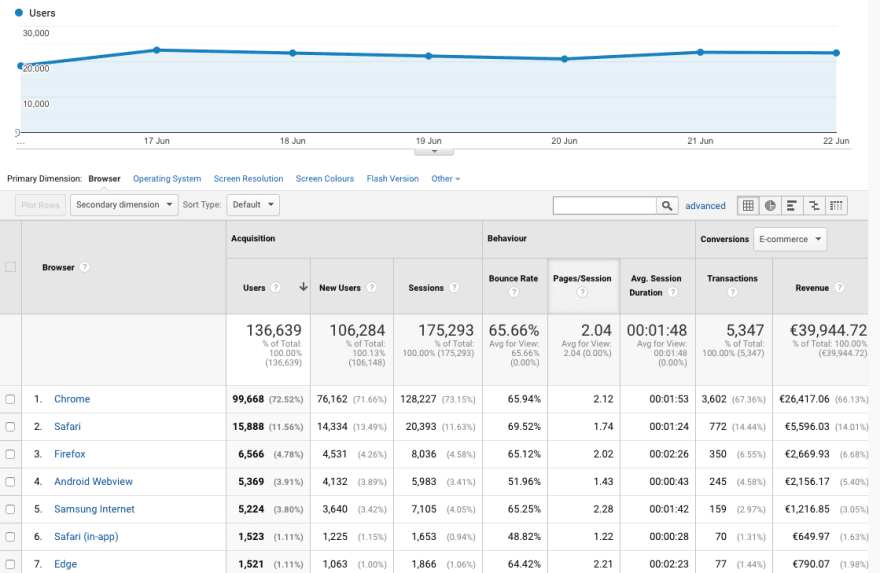Click the search magnifier button

(x=667, y=205)
